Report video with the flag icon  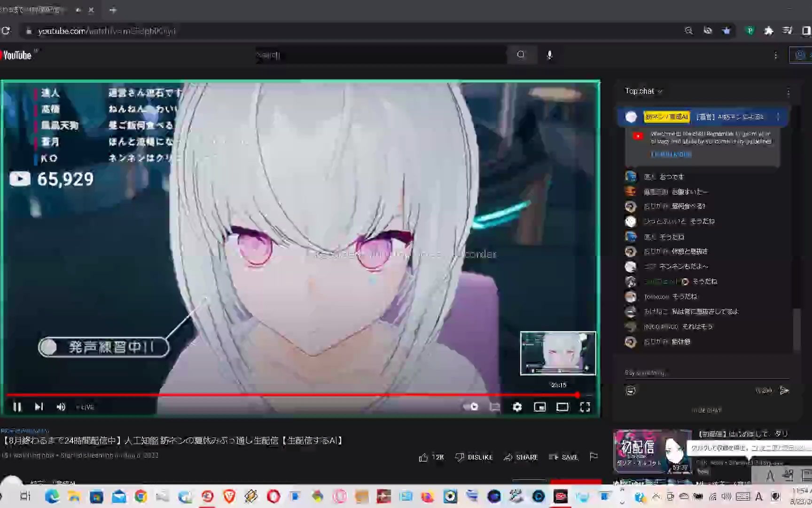pos(593,457)
